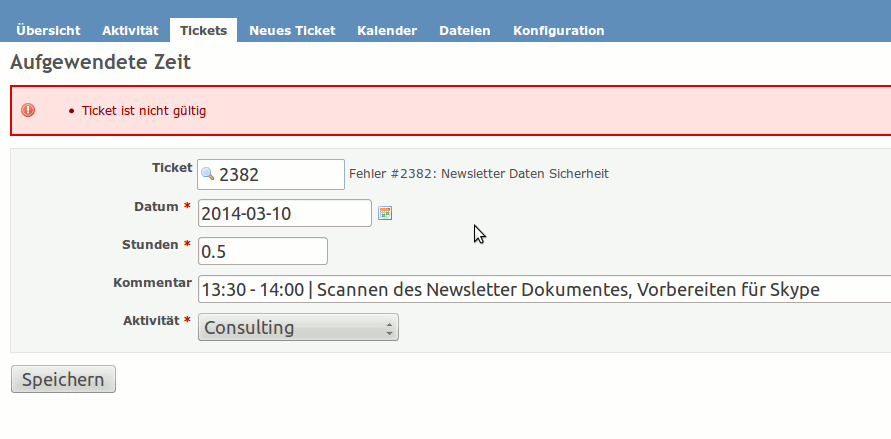
Task: Open the Konfiguration tab
Action: click(x=559, y=31)
